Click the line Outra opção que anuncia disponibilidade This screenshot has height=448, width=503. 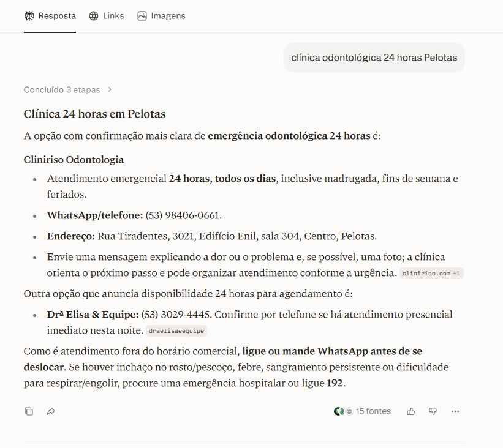pos(188,294)
